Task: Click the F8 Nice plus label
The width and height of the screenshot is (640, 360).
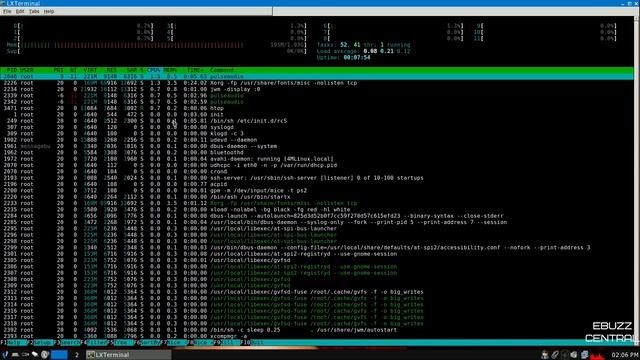Action: 200,342
